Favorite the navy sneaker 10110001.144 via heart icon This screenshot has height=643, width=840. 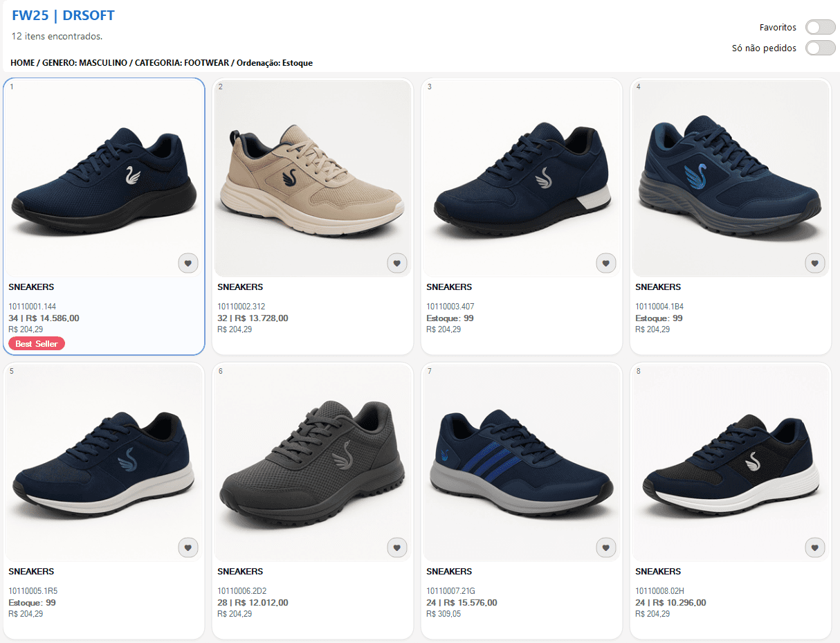(188, 263)
